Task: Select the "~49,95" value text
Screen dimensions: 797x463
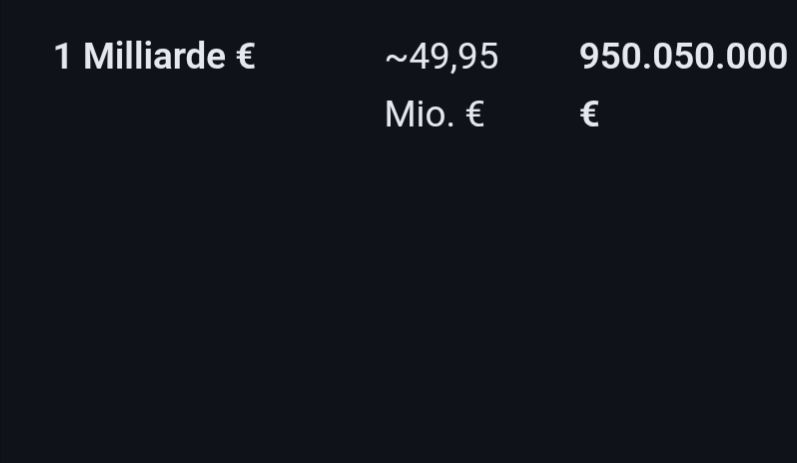Action: click(x=441, y=57)
